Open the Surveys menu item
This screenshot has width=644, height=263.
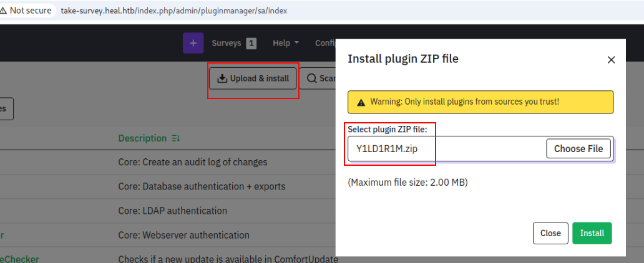[x=227, y=43]
